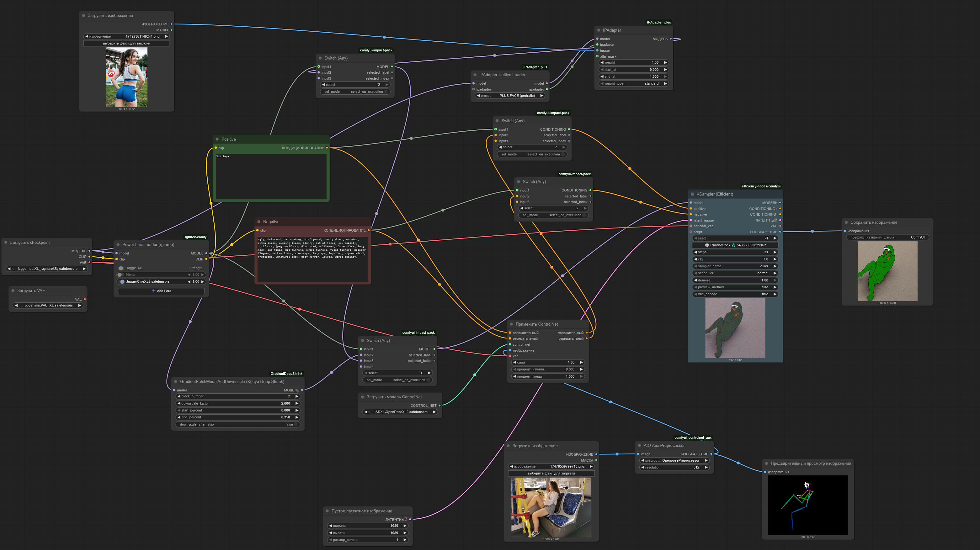
Task: Click the right arrow of block_number in Kohya Deep Shrink
Action: [x=297, y=396]
